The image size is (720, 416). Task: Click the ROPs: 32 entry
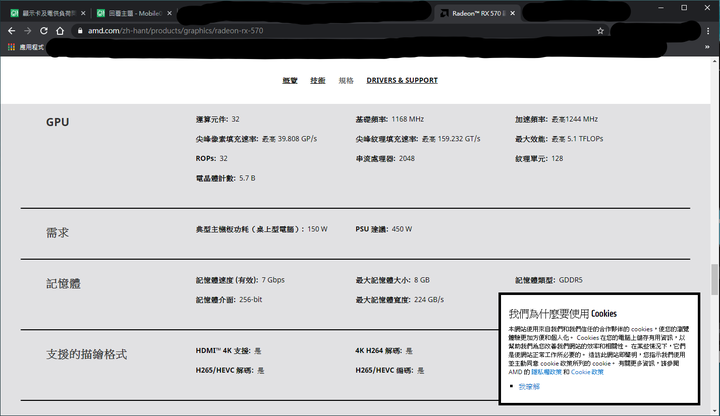[x=212, y=158]
